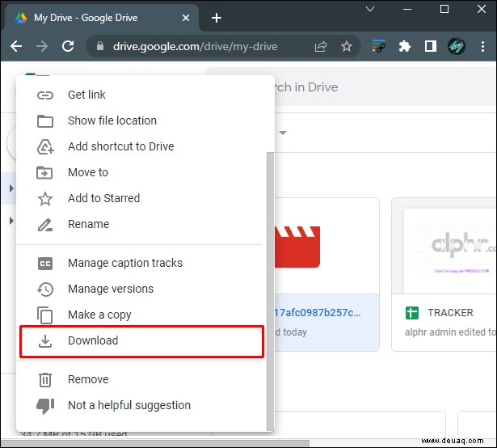Image resolution: width=497 pixels, height=448 pixels.
Task: Open the red video file thumbnail
Action: click(327, 247)
